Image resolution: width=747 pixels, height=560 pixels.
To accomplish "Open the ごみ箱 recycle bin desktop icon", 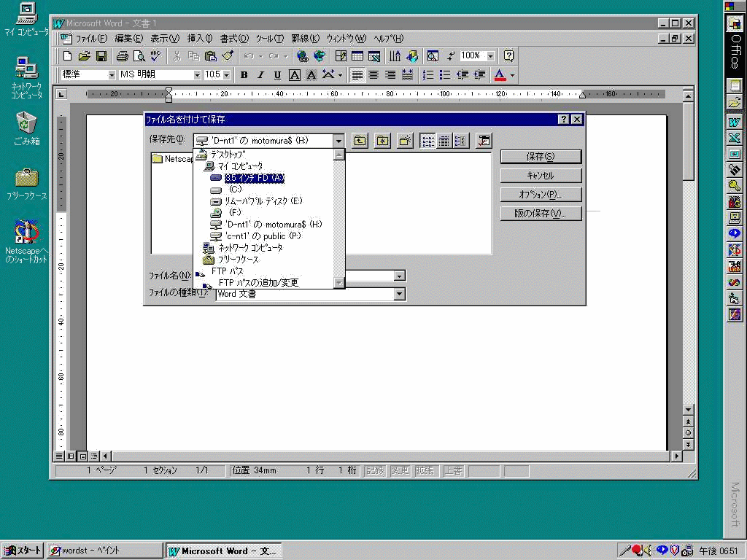I will (26, 128).
